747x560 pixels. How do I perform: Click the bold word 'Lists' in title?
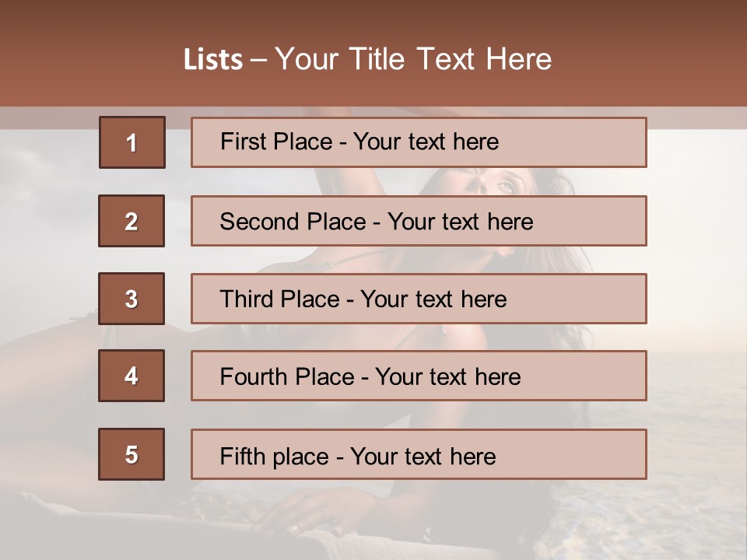click(213, 60)
